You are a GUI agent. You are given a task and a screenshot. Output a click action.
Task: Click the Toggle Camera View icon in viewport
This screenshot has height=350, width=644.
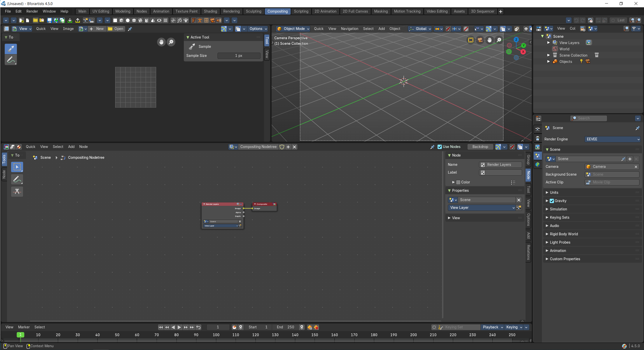pos(480,40)
